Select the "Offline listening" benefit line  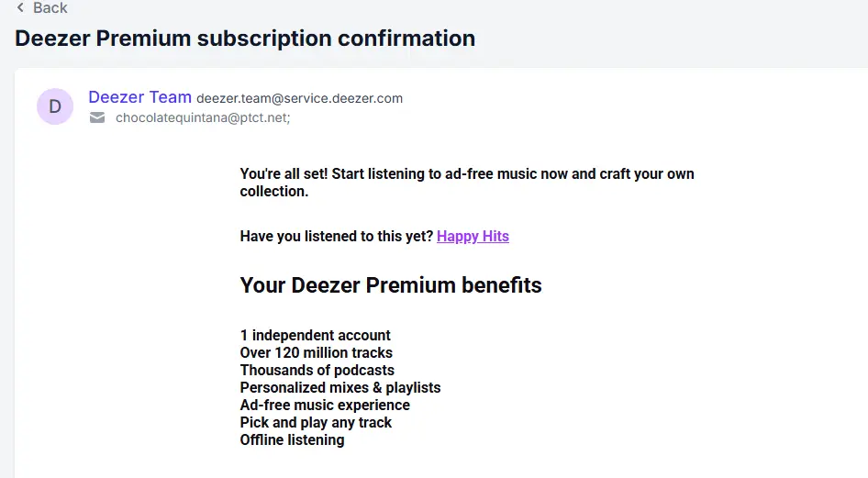(x=292, y=439)
